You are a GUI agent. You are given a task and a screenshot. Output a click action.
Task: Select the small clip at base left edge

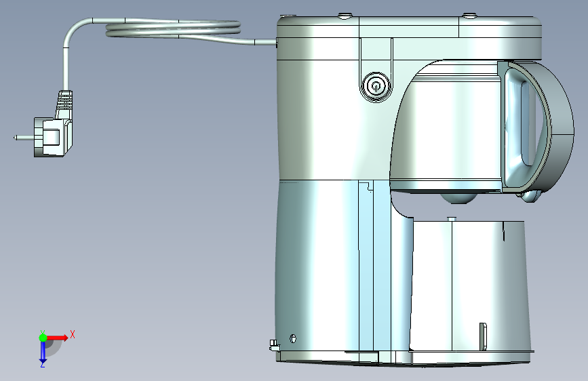[275, 346]
